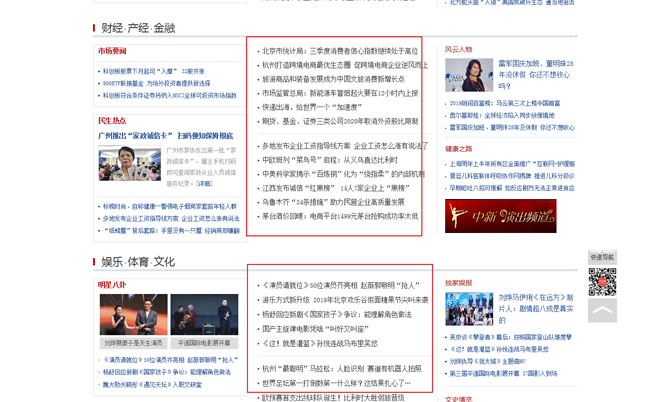Open blue《演员请就位》link under 明星八卦 photos

(x=171, y=360)
